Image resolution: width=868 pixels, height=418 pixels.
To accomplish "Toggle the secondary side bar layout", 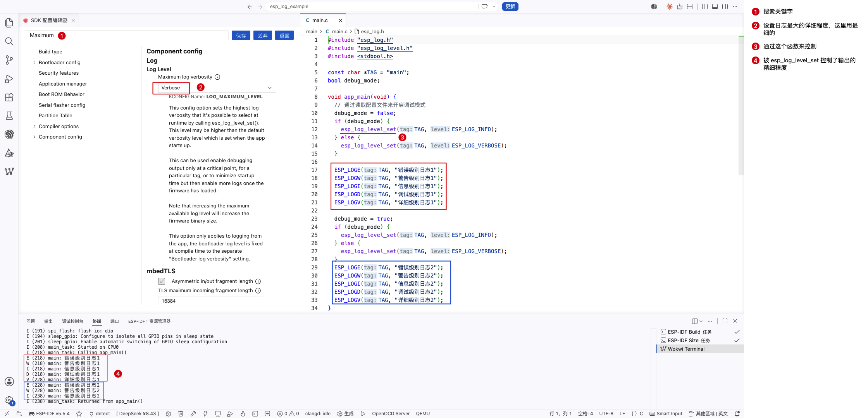I will pyautogui.click(x=725, y=7).
